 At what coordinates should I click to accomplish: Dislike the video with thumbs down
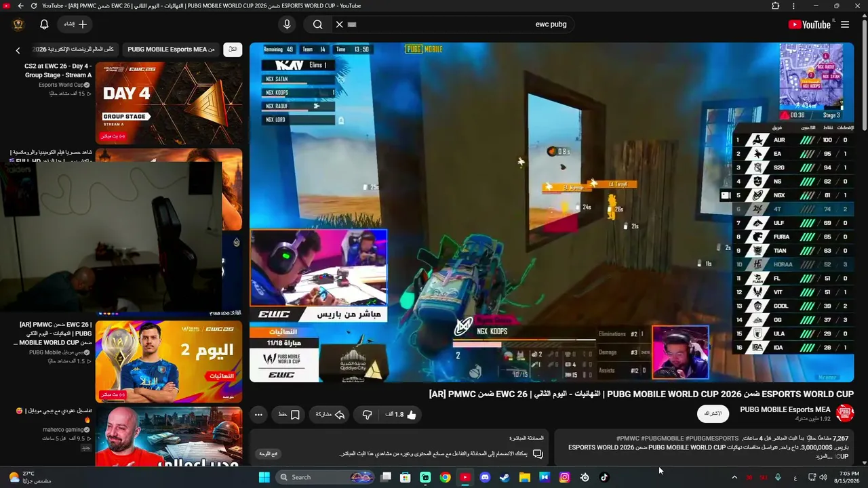point(367,415)
